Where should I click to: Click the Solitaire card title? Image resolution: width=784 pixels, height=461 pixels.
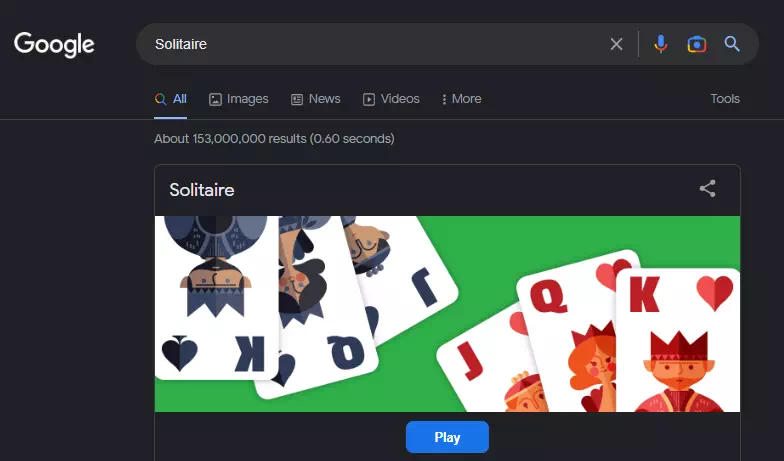(202, 190)
